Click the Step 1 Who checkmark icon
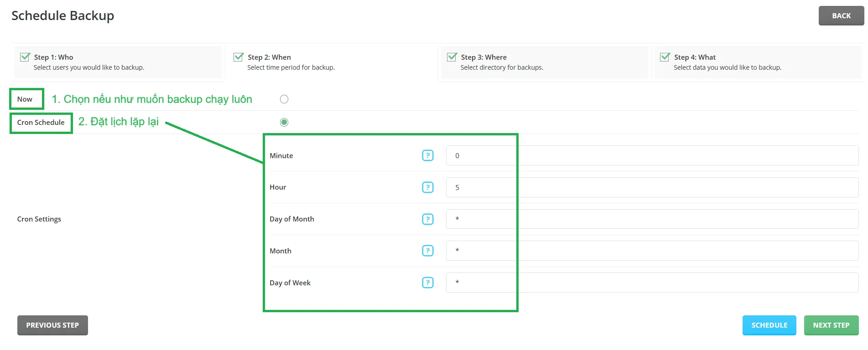 click(25, 57)
